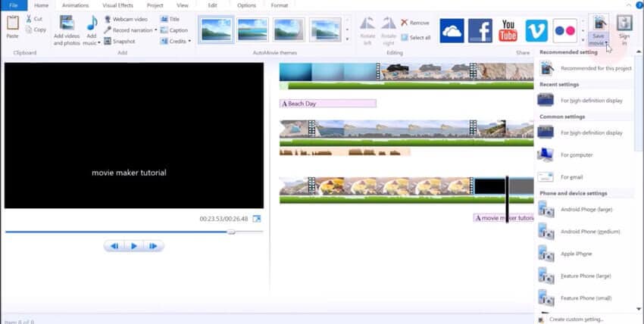Switch to the View tab
Viewport: 644px width, 324px height.
click(183, 5)
